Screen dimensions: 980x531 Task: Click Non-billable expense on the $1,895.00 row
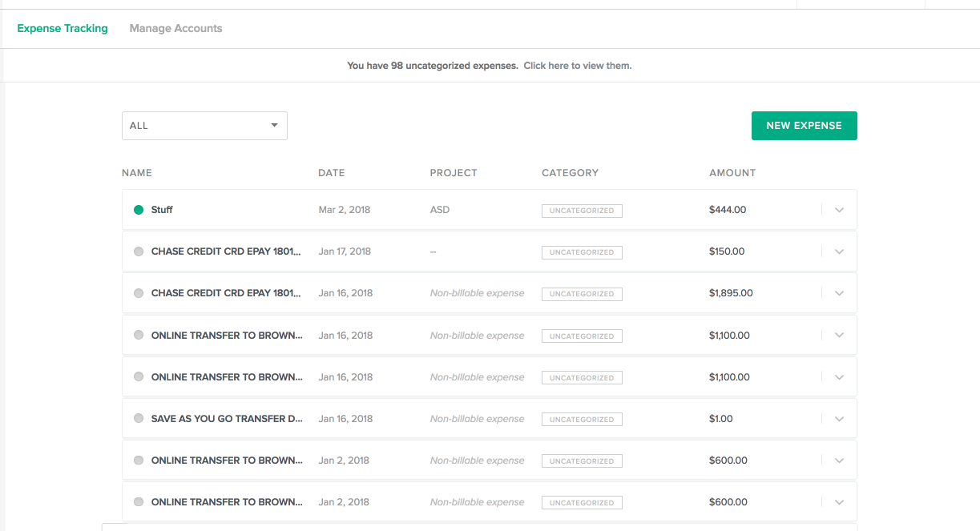click(478, 293)
